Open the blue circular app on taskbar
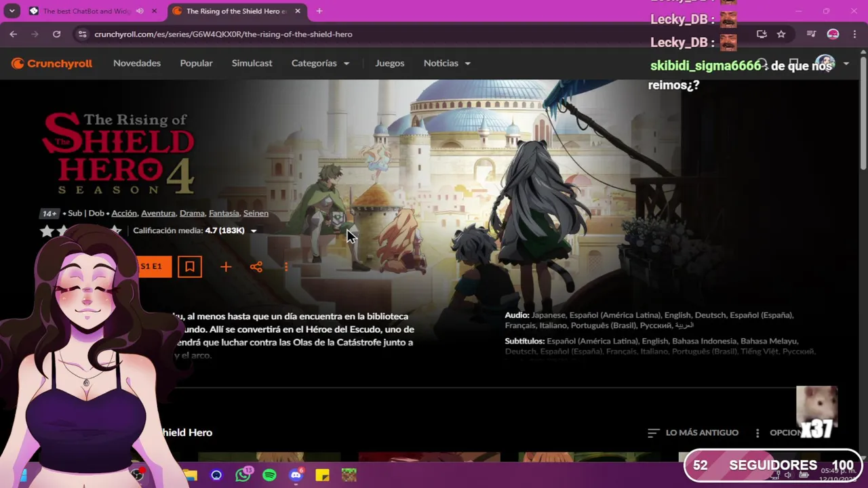 (216, 475)
